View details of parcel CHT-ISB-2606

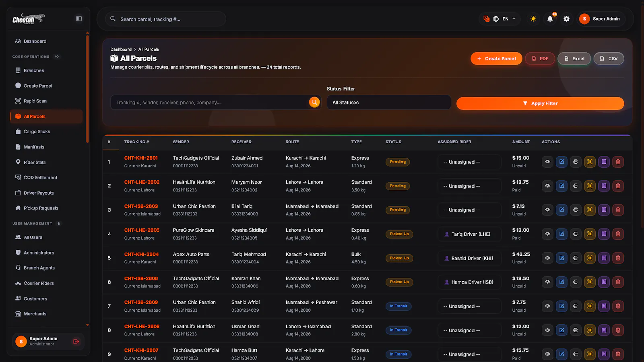(x=547, y=282)
